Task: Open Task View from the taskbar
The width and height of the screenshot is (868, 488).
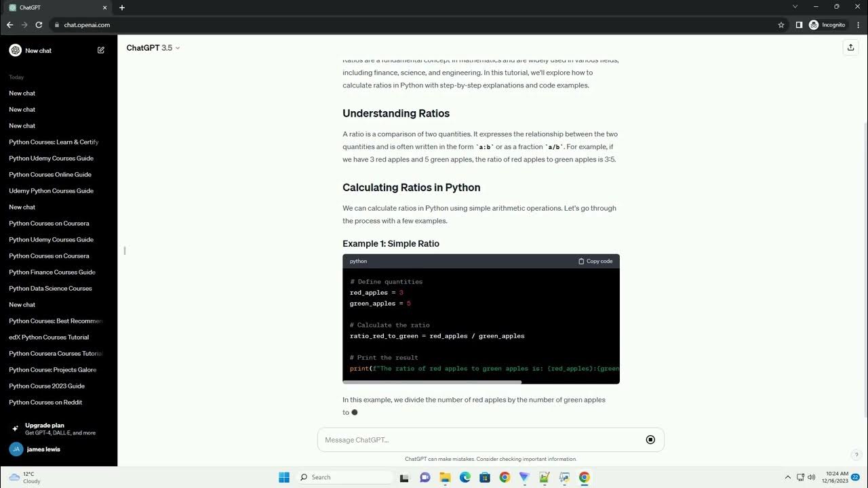Action: click(x=404, y=477)
